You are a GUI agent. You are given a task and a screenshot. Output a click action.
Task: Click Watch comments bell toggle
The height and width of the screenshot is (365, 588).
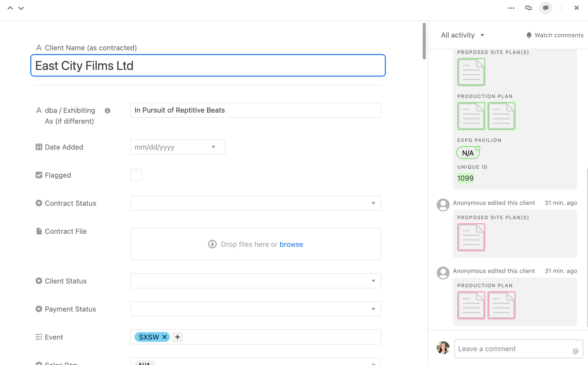555,35
